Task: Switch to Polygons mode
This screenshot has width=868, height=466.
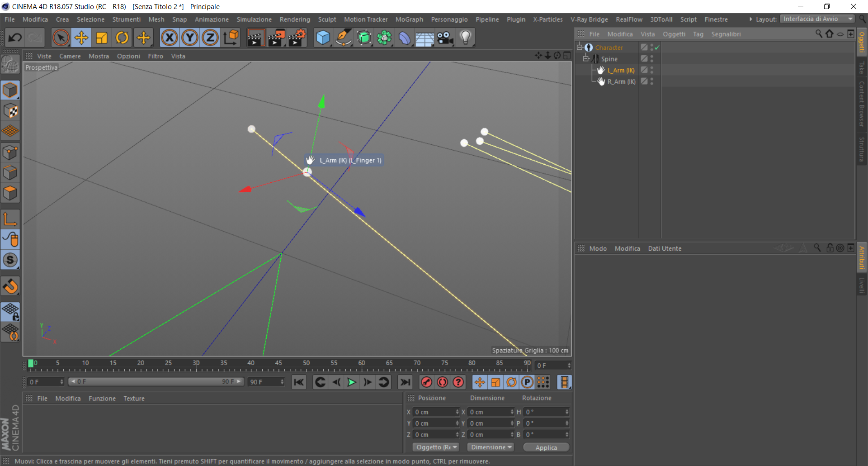Action: [10, 194]
